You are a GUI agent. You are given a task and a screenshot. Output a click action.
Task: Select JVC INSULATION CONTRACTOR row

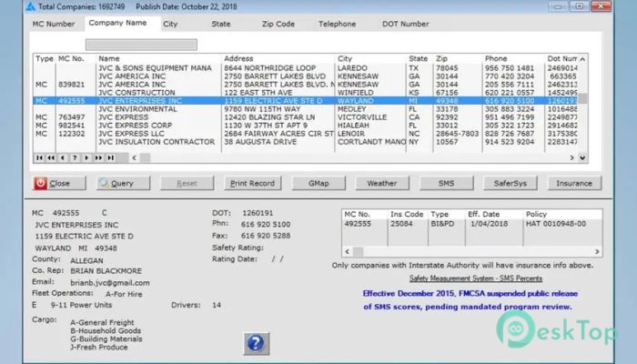(x=305, y=142)
